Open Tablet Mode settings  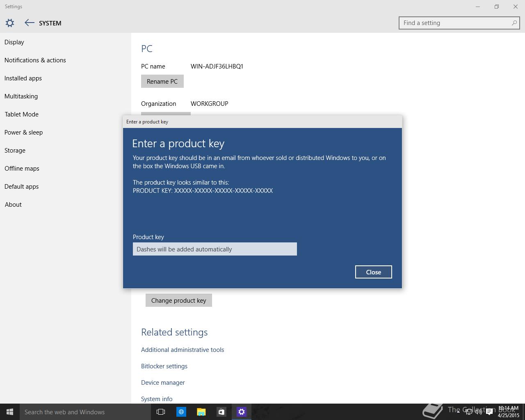point(66,114)
